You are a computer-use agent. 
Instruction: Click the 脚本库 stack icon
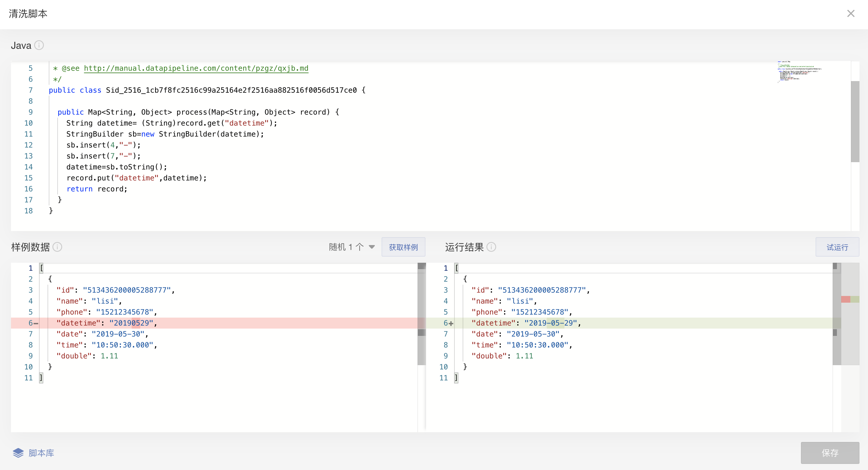[18, 453]
